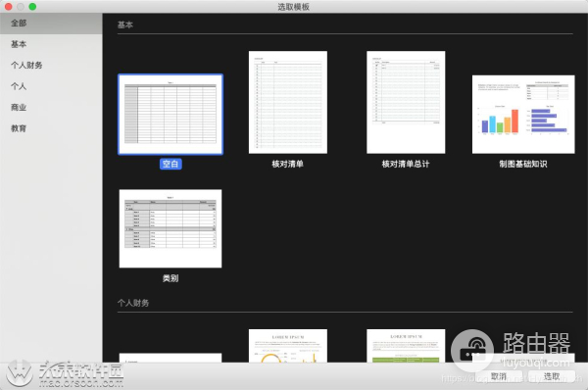Click the 制图基础知识 label text
The width and height of the screenshot is (588, 390).
[523, 164]
